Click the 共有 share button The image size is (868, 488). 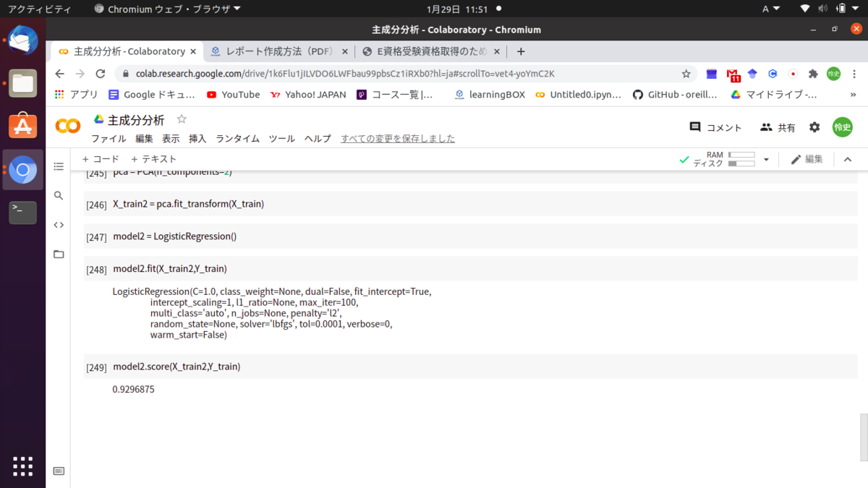[x=778, y=127]
